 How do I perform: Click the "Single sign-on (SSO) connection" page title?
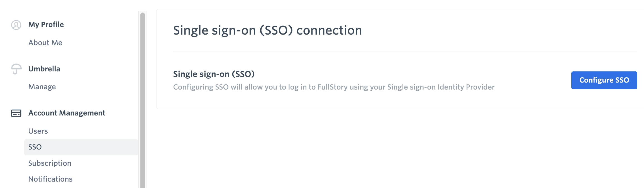(x=267, y=30)
